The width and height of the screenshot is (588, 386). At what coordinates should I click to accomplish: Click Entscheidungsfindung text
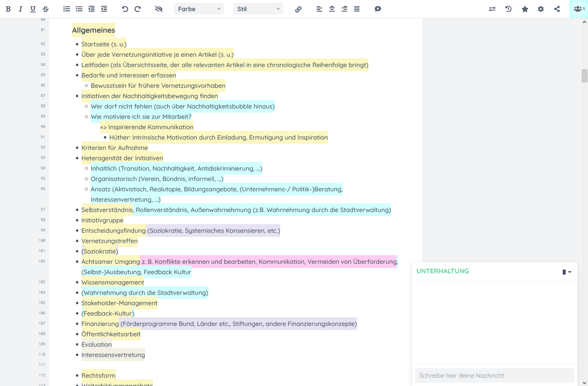pyautogui.click(x=114, y=231)
